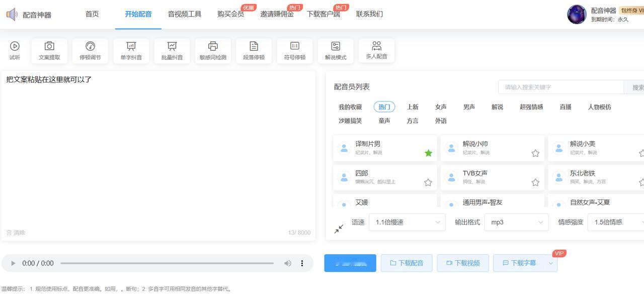This screenshot has width=644, height=294.
Task: Click the blue generate dubbing button
Action: pos(350,263)
